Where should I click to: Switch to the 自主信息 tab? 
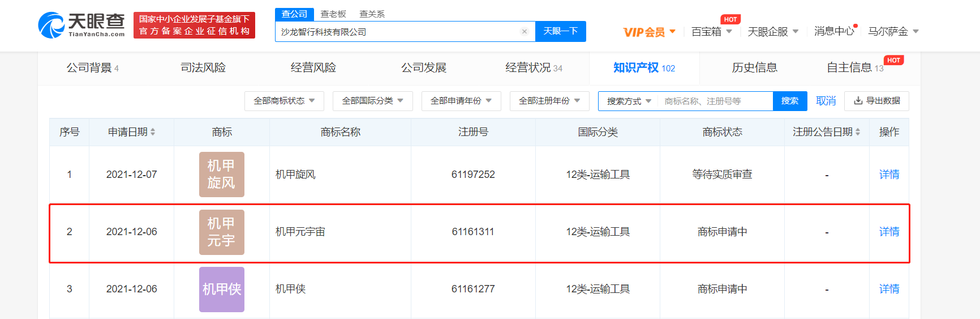click(855, 68)
